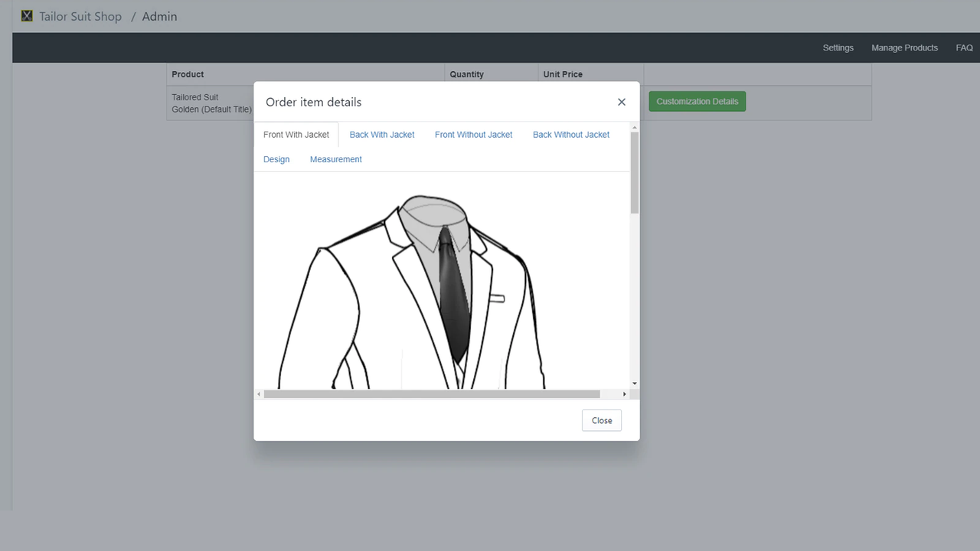Click the horizontal scrollbar left arrow
The height and width of the screenshot is (551, 980).
pos(259,394)
